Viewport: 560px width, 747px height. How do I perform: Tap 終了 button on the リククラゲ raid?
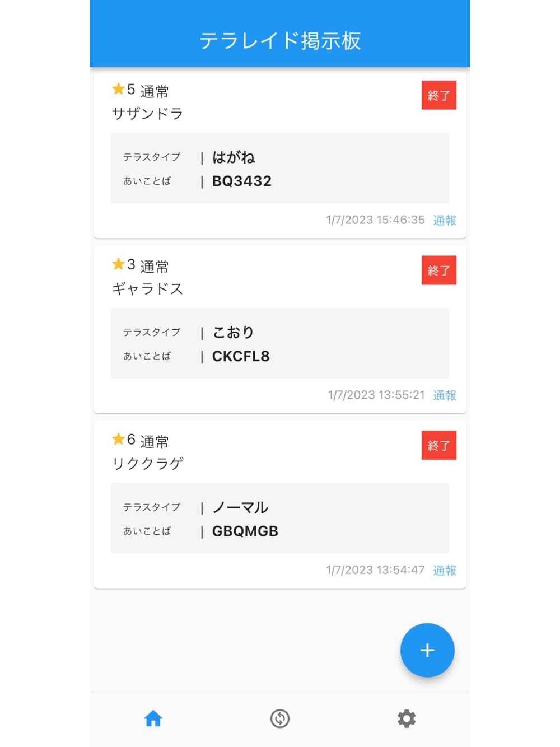tap(438, 445)
